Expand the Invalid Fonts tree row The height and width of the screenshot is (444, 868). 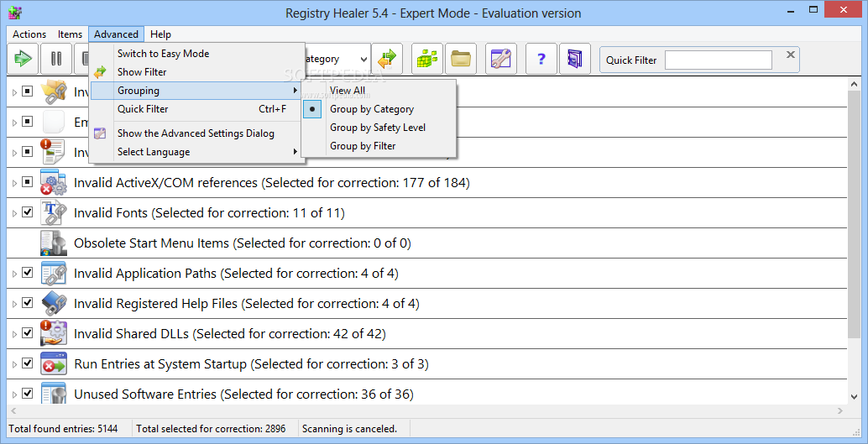coord(14,213)
